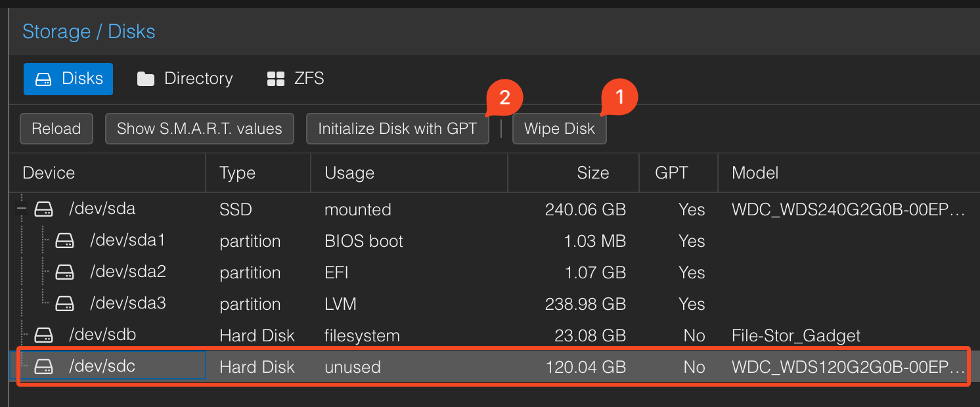Click the /dev/sdc disk icon
The height and width of the screenshot is (407, 980).
[x=44, y=366]
